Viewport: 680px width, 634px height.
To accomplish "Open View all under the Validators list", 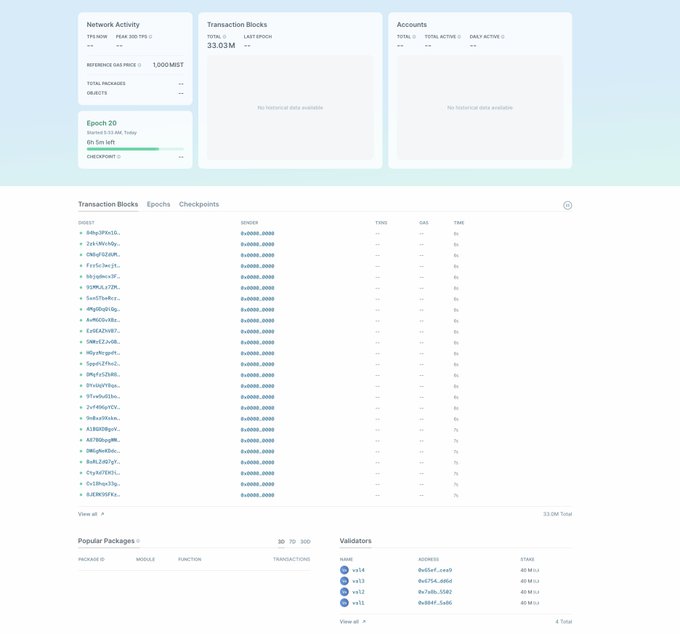I will click(x=353, y=622).
